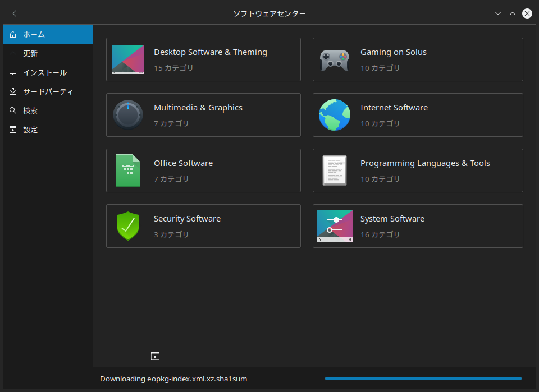539x392 pixels.
Task: Click the download icon beside サードパーティ
Action: [13, 91]
